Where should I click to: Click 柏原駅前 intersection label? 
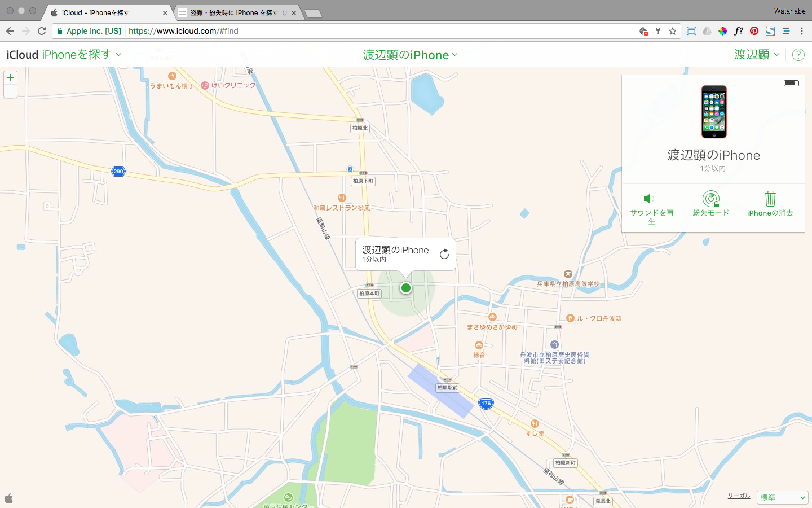[x=448, y=388]
